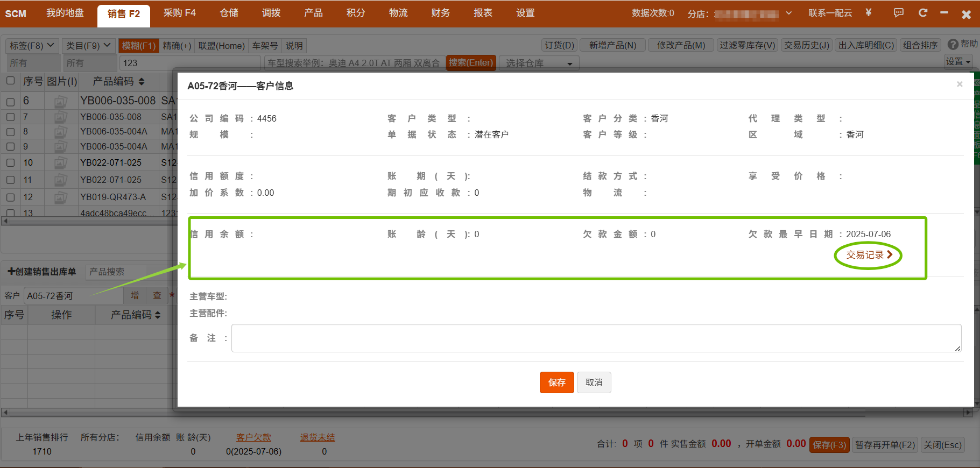Screen dimensions: 980x468
Task: Click the 新增产品(N) button
Action: 613,45
